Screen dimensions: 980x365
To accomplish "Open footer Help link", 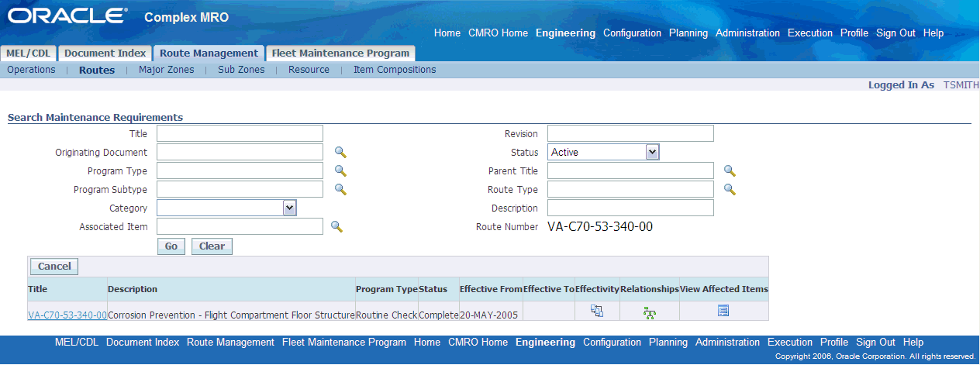I will coord(913,342).
